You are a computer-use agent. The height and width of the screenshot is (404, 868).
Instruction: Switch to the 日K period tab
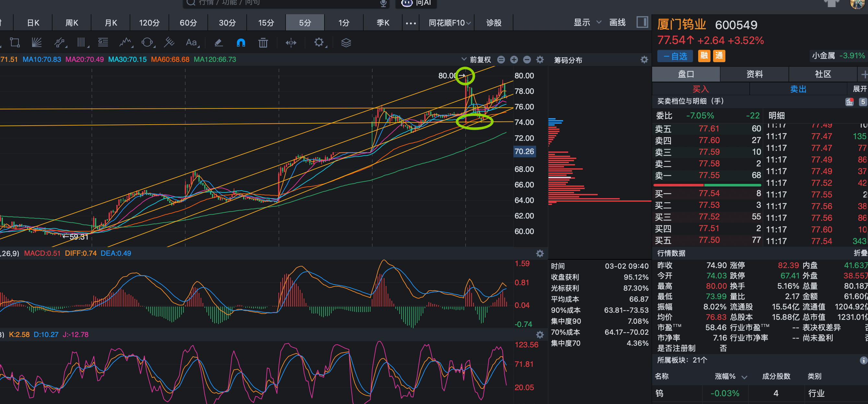(33, 23)
